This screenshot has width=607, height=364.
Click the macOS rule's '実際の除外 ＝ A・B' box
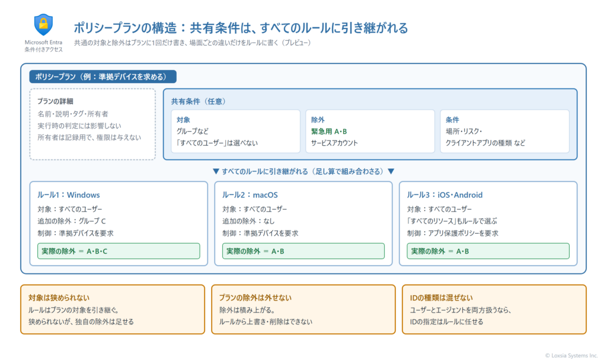click(x=303, y=251)
